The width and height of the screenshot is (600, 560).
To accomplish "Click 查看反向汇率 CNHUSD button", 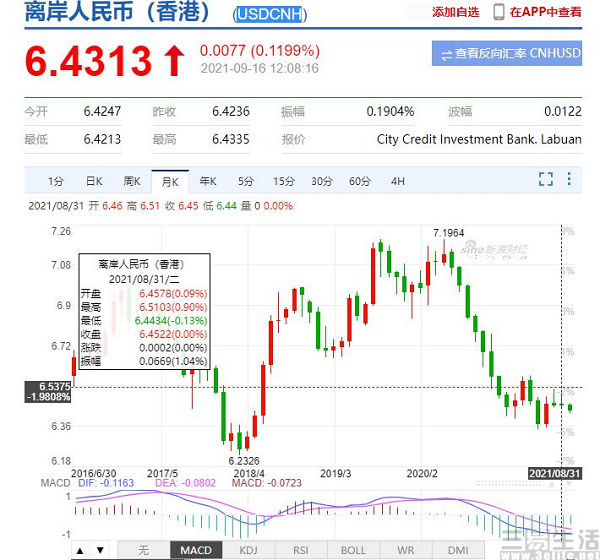I will pyautogui.click(x=507, y=53).
